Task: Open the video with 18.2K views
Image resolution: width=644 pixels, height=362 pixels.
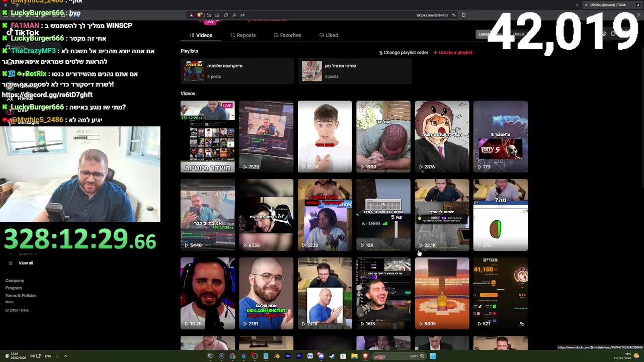Action: point(207,294)
